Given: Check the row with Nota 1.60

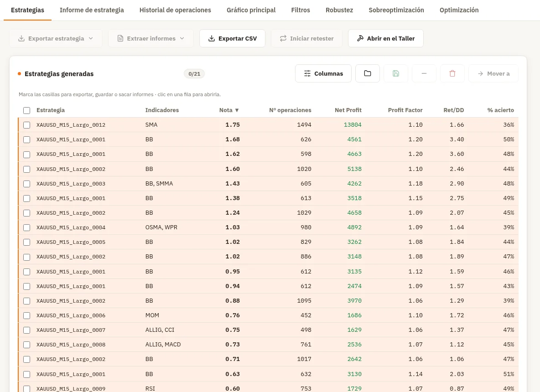Looking at the screenshot, I should click(26, 169).
